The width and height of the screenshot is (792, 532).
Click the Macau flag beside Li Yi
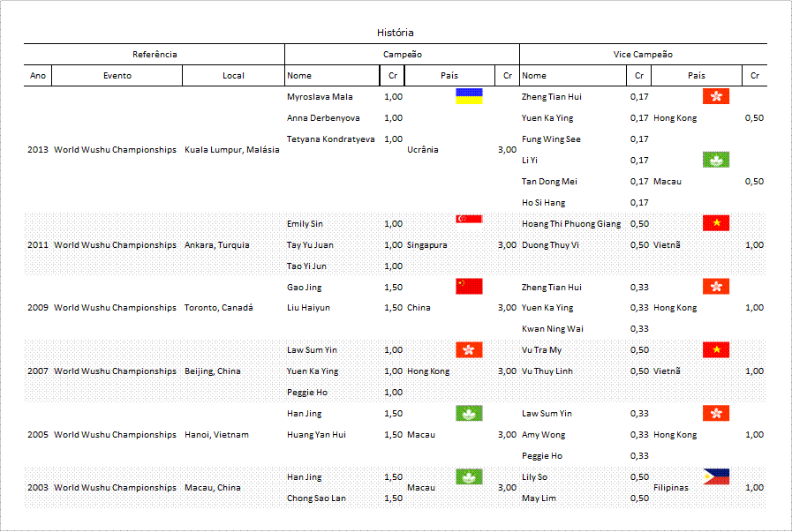click(x=716, y=160)
